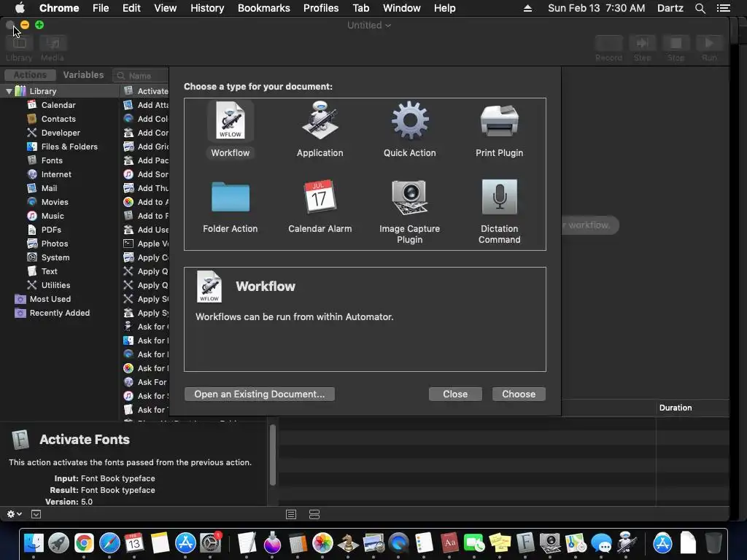Open the gear options menu at bottom left
747x560 pixels.
(x=14, y=514)
